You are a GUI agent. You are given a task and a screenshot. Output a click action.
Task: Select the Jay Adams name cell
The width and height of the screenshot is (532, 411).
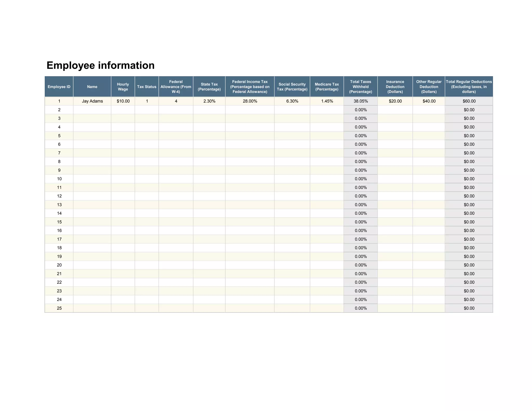92,101
